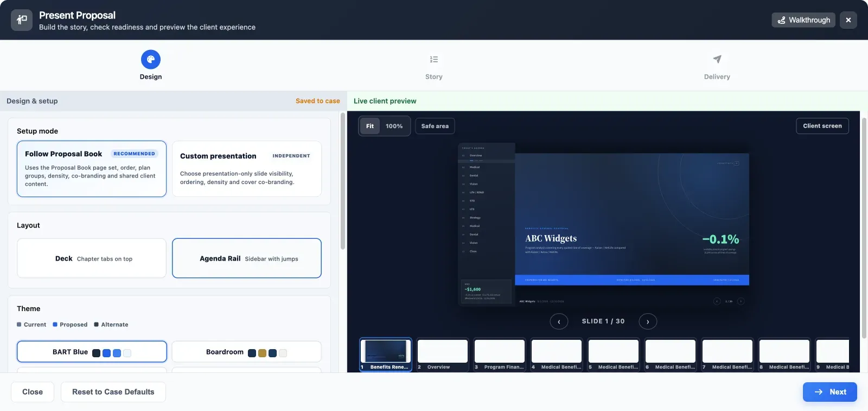Choose Custom presentation setup mode
Screen dimensions: 868x411
(247, 169)
